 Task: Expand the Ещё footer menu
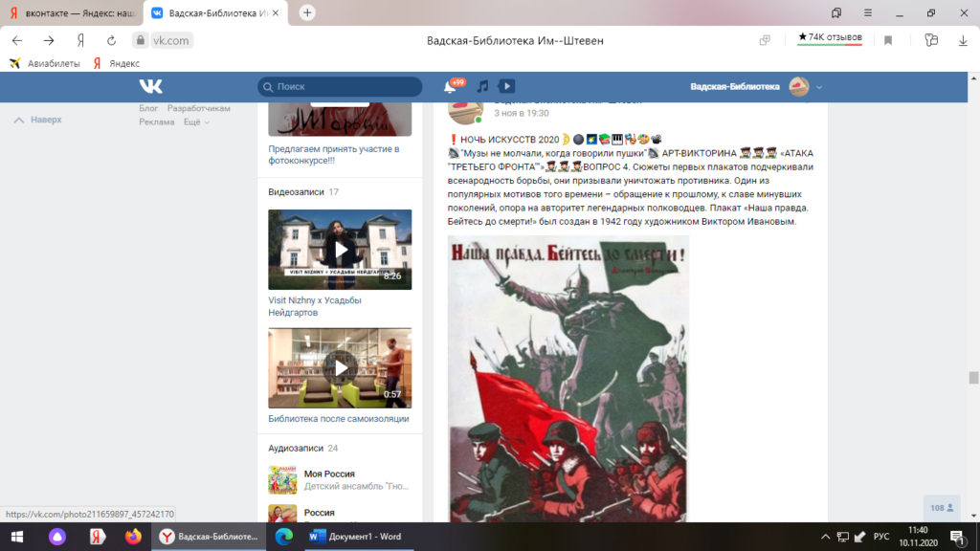(x=196, y=122)
